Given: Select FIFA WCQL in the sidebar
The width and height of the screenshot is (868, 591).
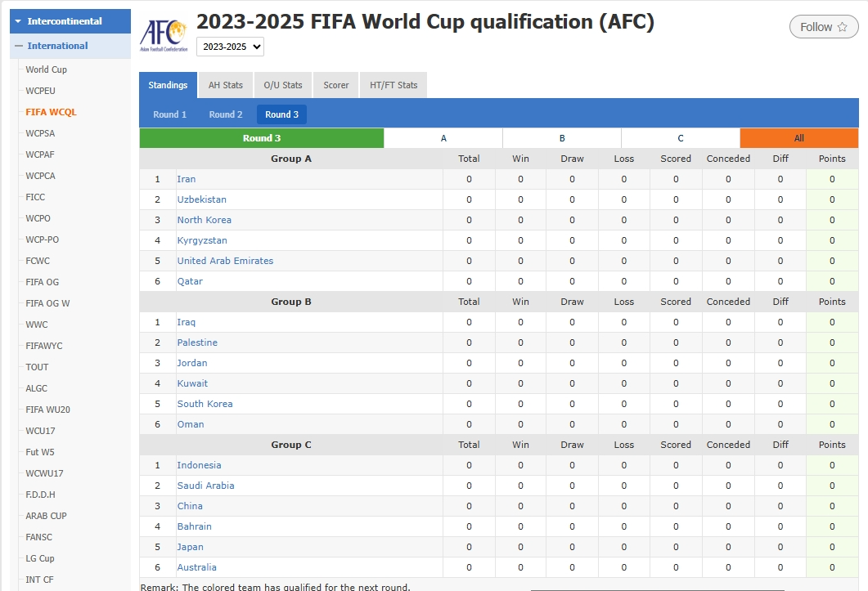Looking at the screenshot, I should coord(52,111).
